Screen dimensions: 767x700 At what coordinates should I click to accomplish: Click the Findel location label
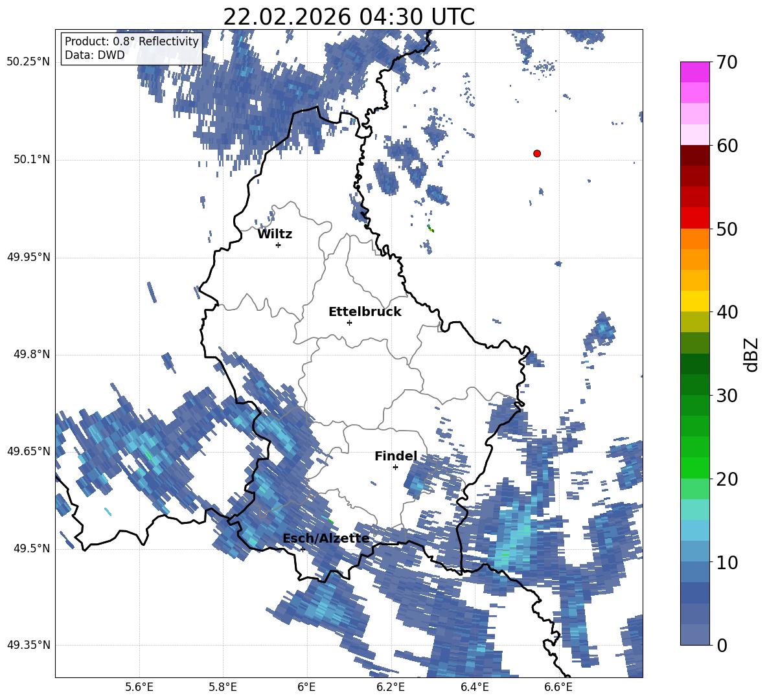(x=396, y=456)
